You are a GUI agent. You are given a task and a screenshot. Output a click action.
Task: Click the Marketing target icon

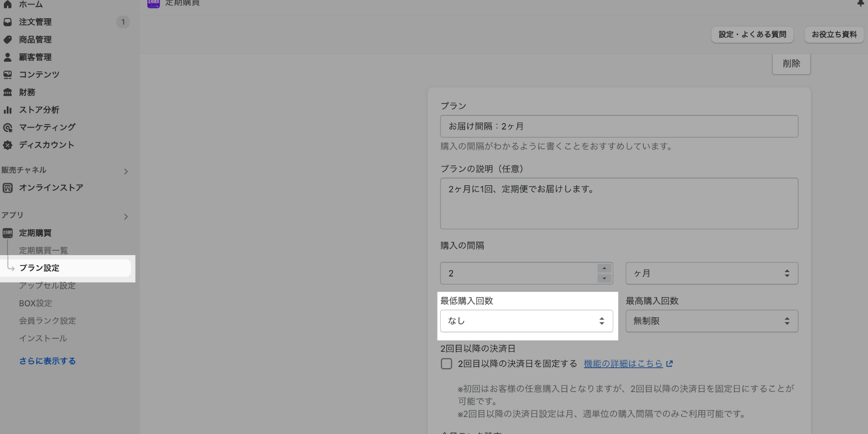coord(8,128)
